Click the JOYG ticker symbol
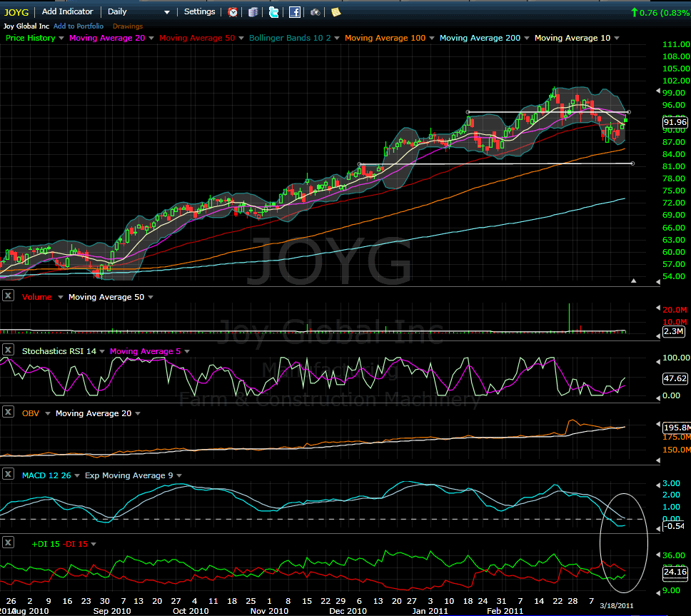 [x=16, y=12]
